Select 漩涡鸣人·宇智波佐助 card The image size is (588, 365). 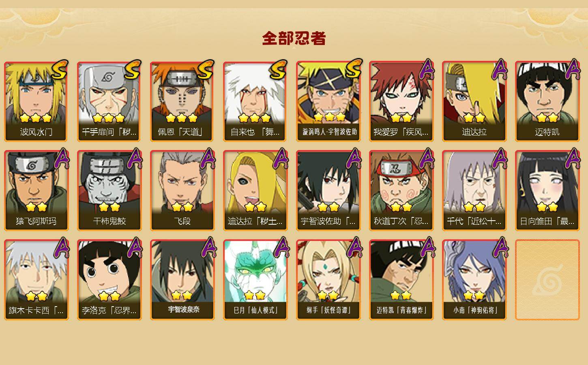[328, 101]
